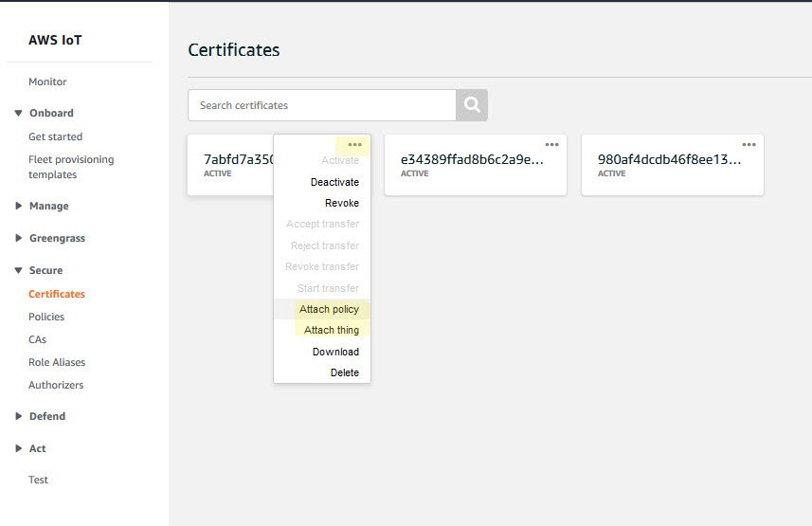Click the greyed Accept transfer entry
The image size is (812, 526).
pyautogui.click(x=323, y=224)
